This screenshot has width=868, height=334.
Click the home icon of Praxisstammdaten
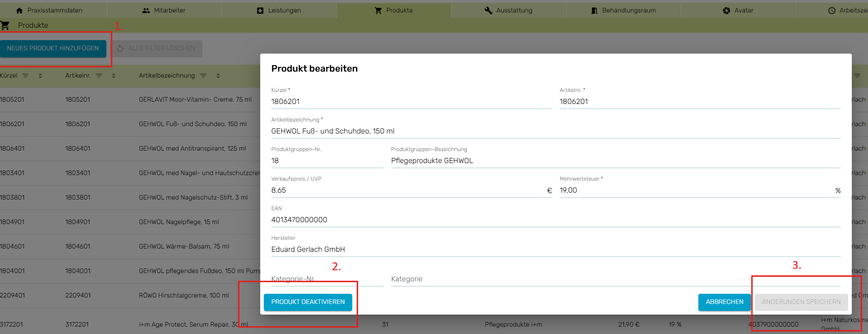[19, 10]
